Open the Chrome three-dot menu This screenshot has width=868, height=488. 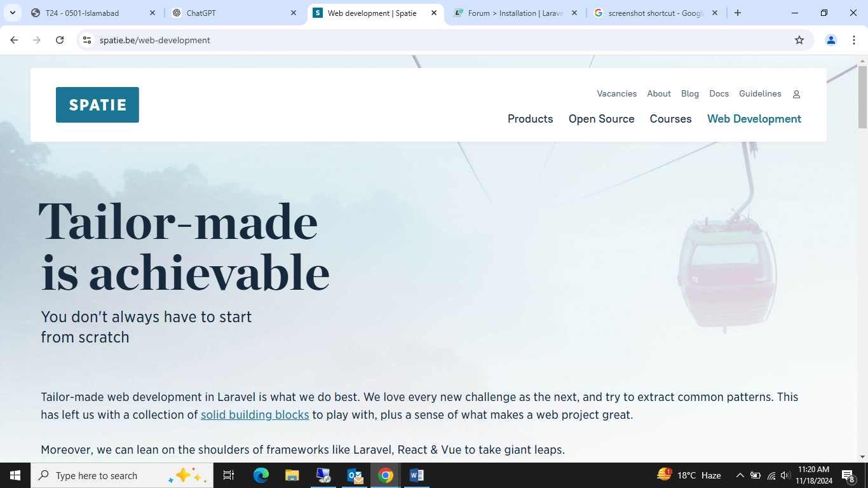click(852, 40)
